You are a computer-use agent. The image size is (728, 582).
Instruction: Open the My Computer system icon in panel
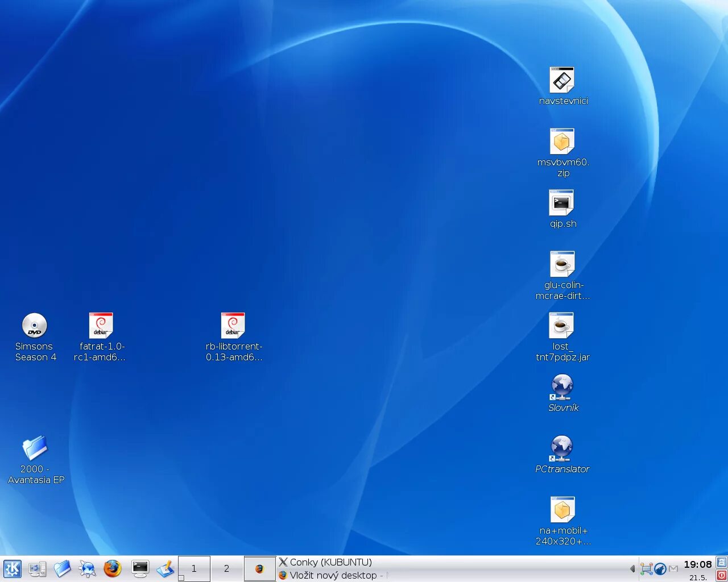(x=38, y=569)
